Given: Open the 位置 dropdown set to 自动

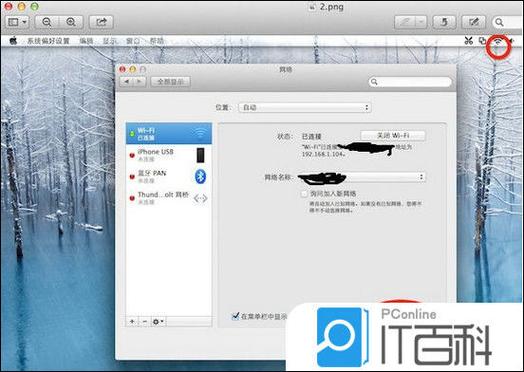Looking at the screenshot, I should coord(305,107).
